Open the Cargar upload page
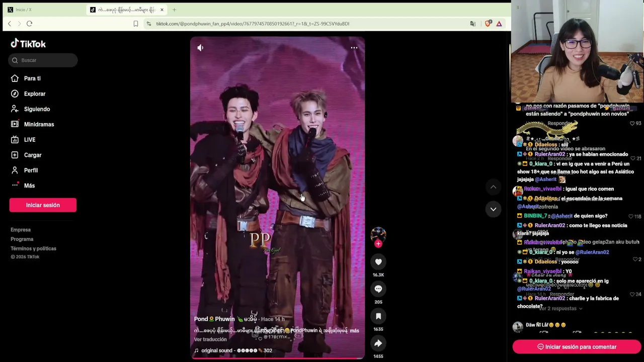This screenshot has width=644, height=362. (x=33, y=155)
